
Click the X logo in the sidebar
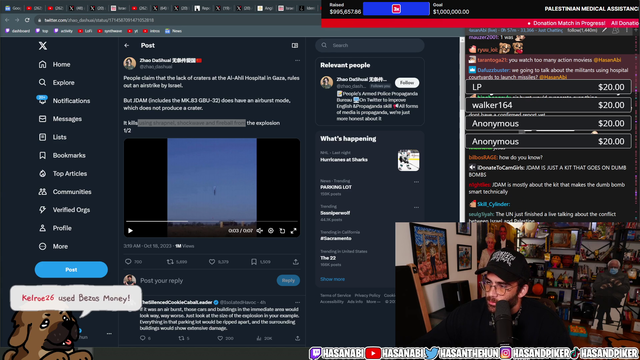[x=43, y=46]
